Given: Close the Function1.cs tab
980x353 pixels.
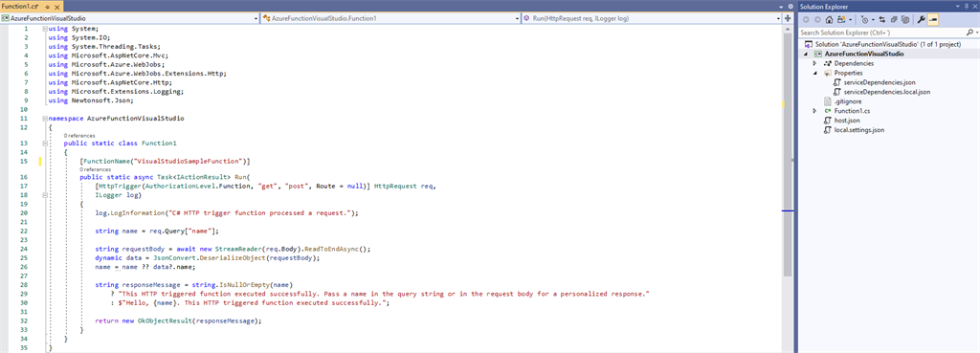Looking at the screenshot, I should tap(56, 7).
